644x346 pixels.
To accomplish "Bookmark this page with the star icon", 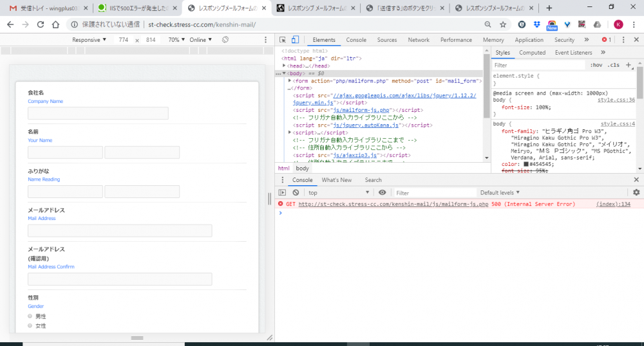I will [503, 24].
